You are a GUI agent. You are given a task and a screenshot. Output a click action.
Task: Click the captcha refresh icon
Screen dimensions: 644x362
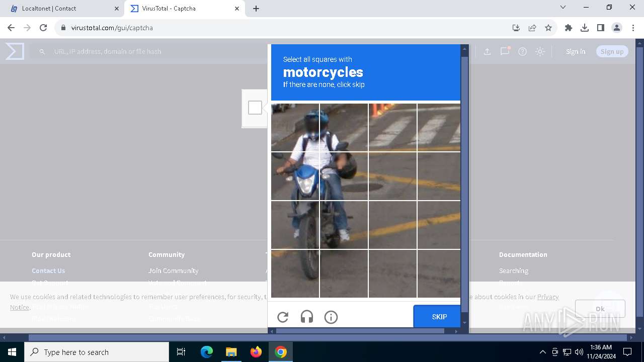pyautogui.click(x=283, y=317)
